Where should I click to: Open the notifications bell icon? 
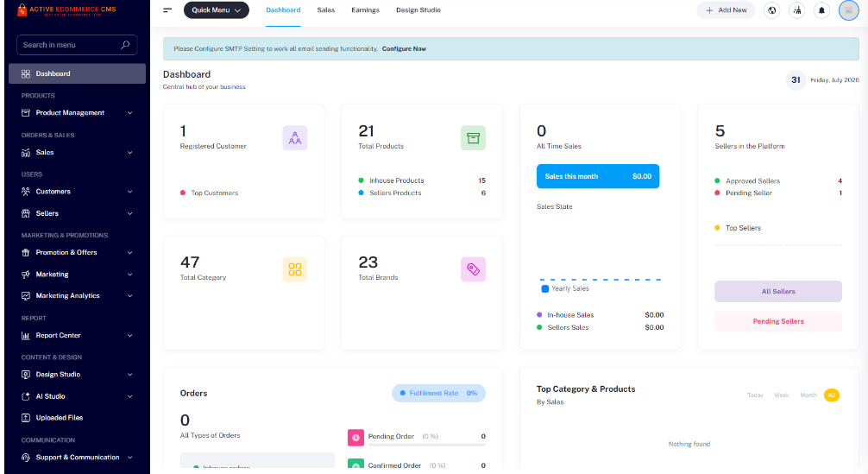(821, 10)
